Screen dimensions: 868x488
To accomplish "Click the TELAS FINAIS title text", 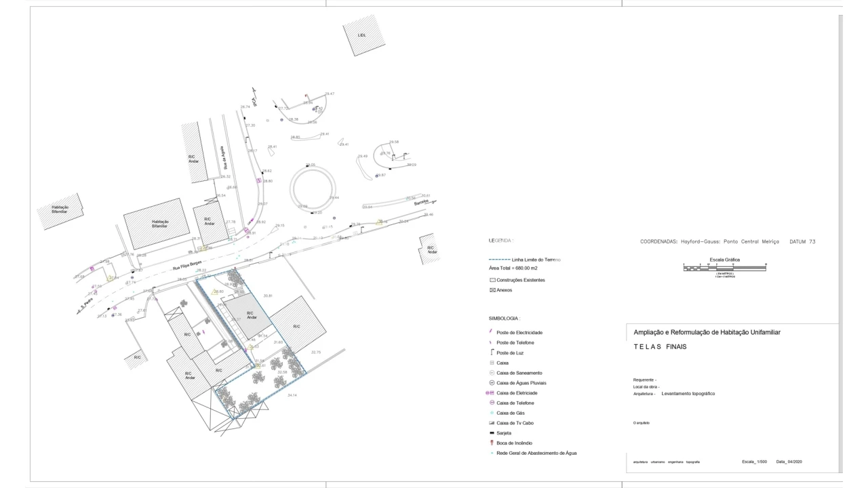I will [x=660, y=346].
